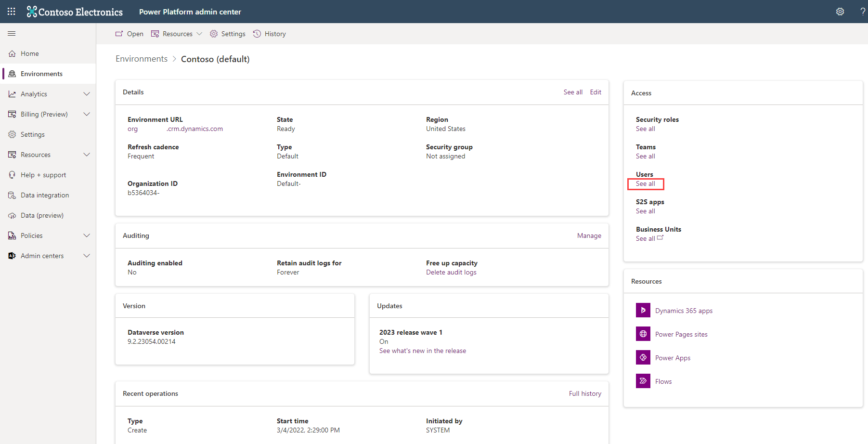The width and height of the screenshot is (868, 444).
Task: Click the toolbar Settings gear icon
Action: pyautogui.click(x=214, y=34)
